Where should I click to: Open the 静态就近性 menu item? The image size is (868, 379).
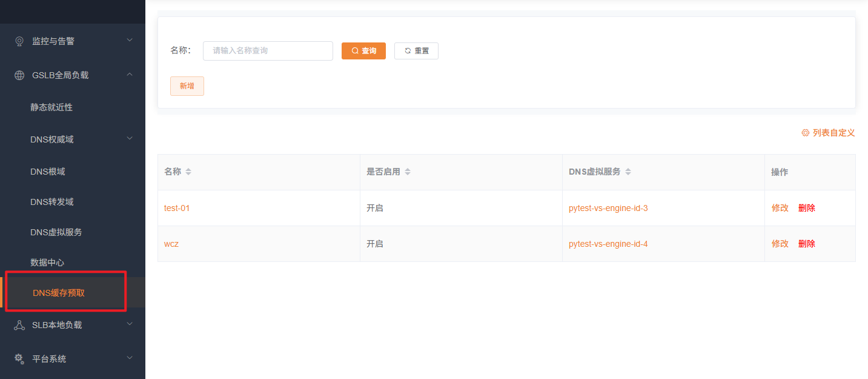pyautogui.click(x=51, y=107)
